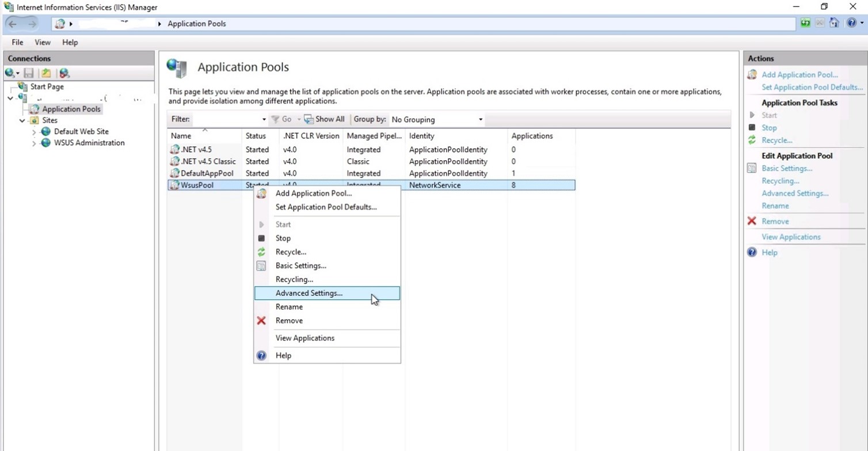The image size is (868, 451).
Task: Open the View menu
Action: pyautogui.click(x=43, y=42)
